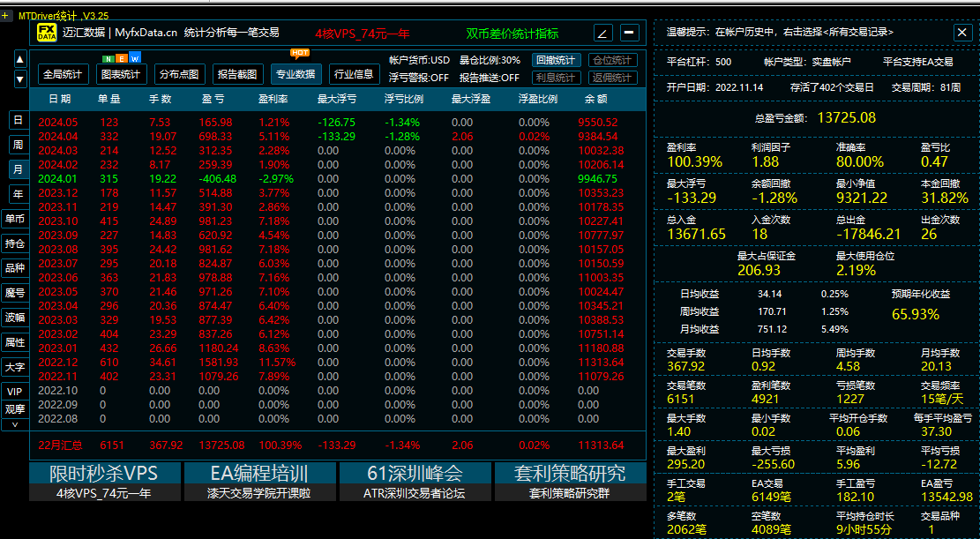Open the 属性 sidebar item
Screen dimensions: 980x539
15,342
